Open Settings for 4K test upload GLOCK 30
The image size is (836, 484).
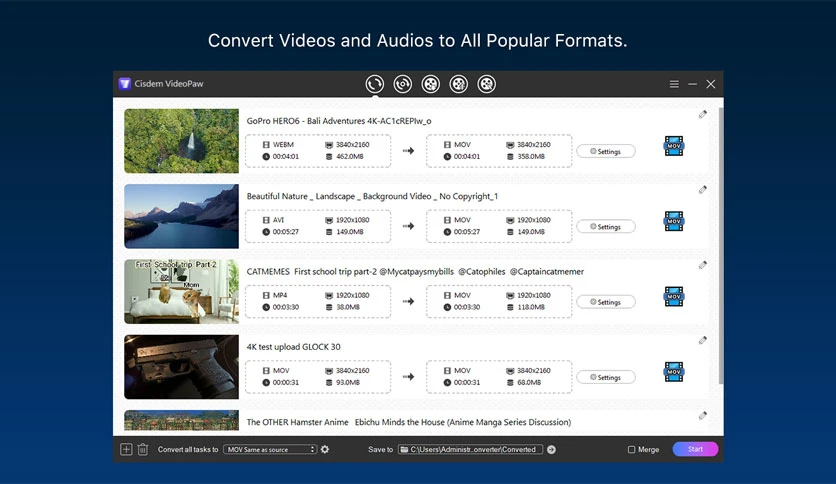[x=606, y=377]
